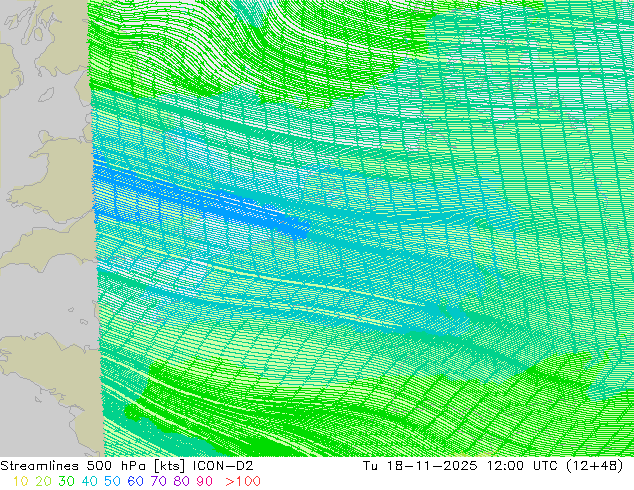
Task: Click legend value 20
Action: [x=43, y=481]
